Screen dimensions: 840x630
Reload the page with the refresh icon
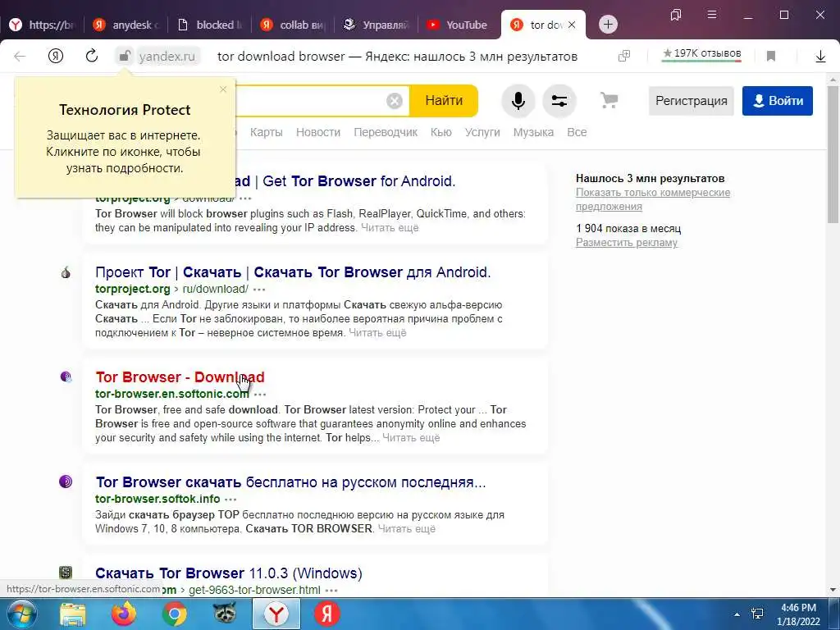(x=92, y=56)
